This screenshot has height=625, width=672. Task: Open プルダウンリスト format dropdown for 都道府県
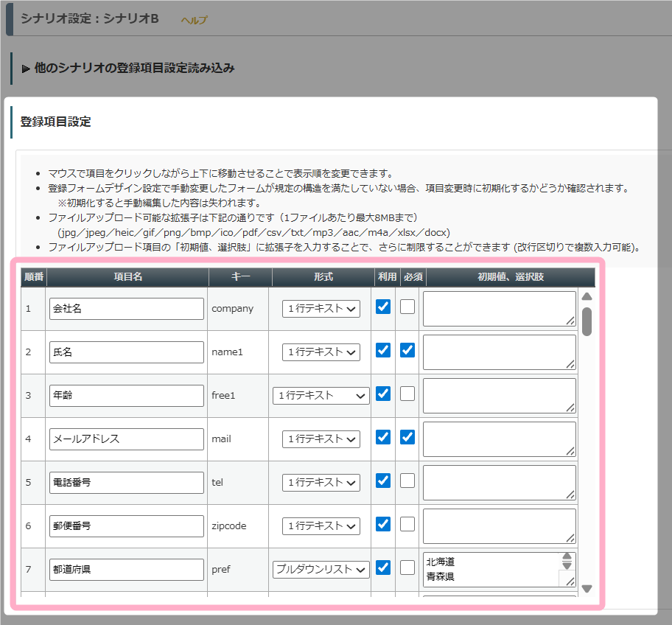coord(321,570)
